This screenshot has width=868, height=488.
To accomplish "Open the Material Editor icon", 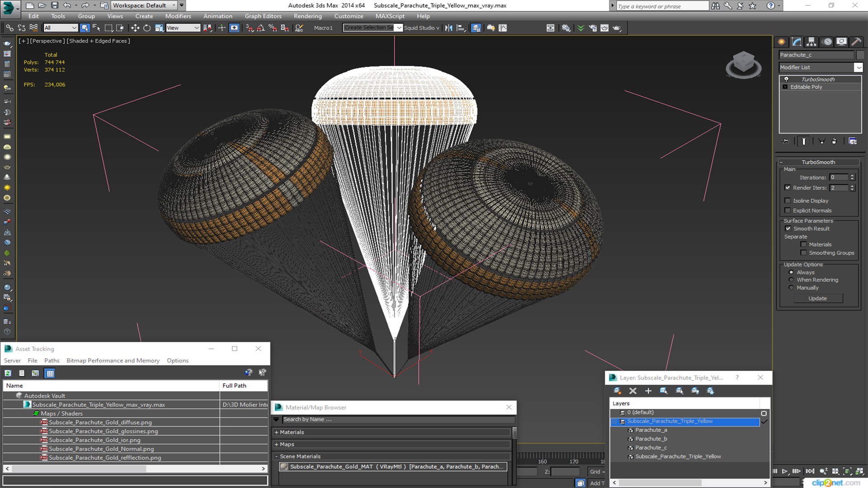I will 566,28.
